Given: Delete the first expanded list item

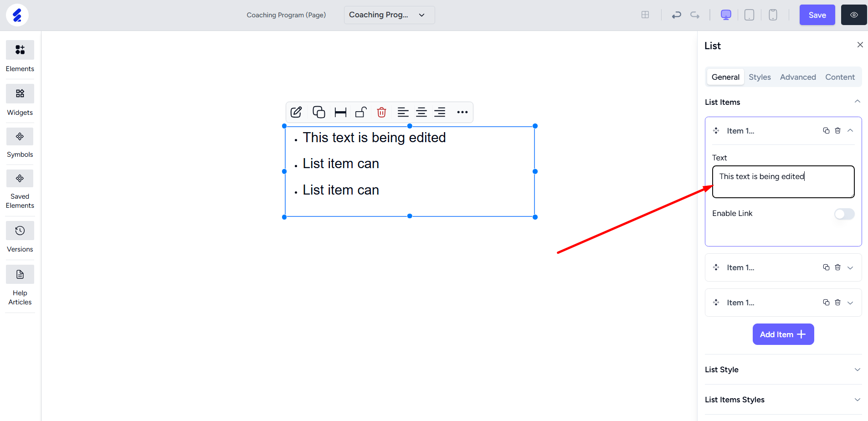Looking at the screenshot, I should tap(837, 131).
